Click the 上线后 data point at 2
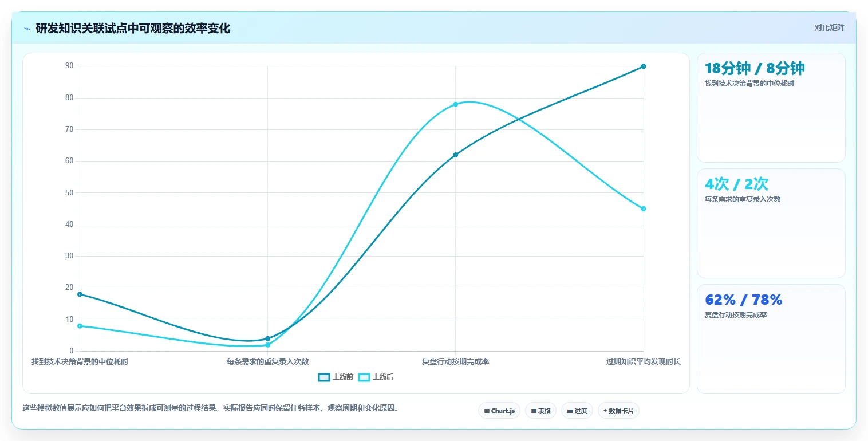This screenshot has height=441, width=868. point(267,345)
